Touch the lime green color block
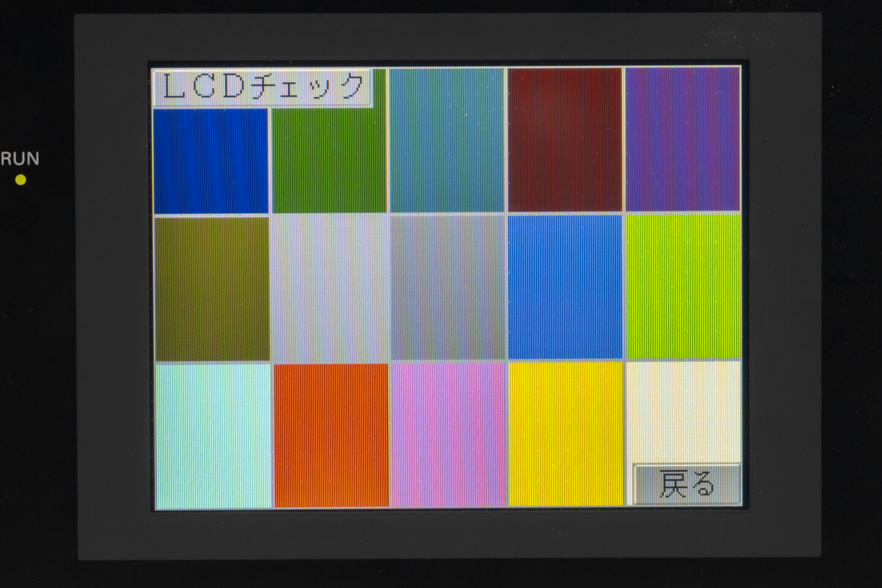The image size is (882, 588). 683,287
